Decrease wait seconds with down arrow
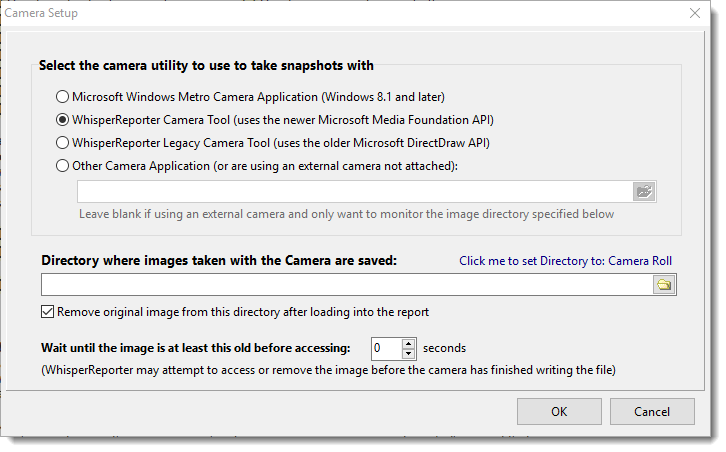Image resolution: width=726 pixels, height=452 pixels. tap(408, 354)
